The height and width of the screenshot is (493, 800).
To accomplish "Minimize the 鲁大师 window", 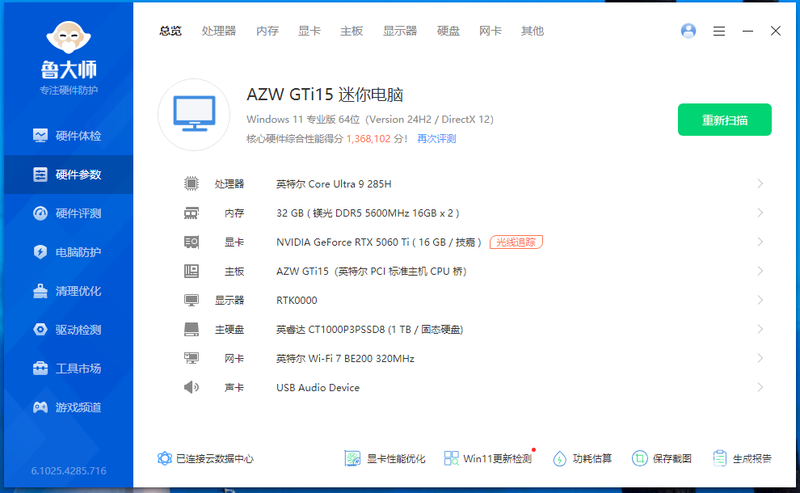I will [x=747, y=31].
